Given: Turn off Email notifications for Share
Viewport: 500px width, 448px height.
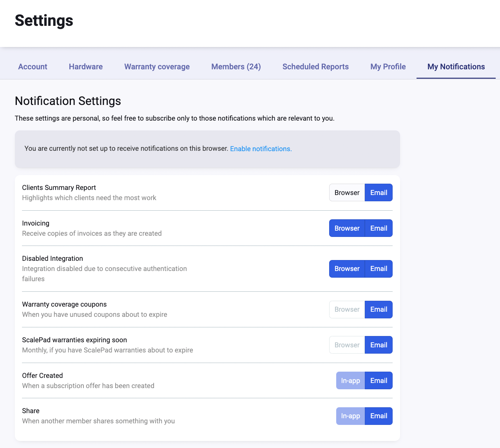Looking at the screenshot, I should (x=379, y=416).
